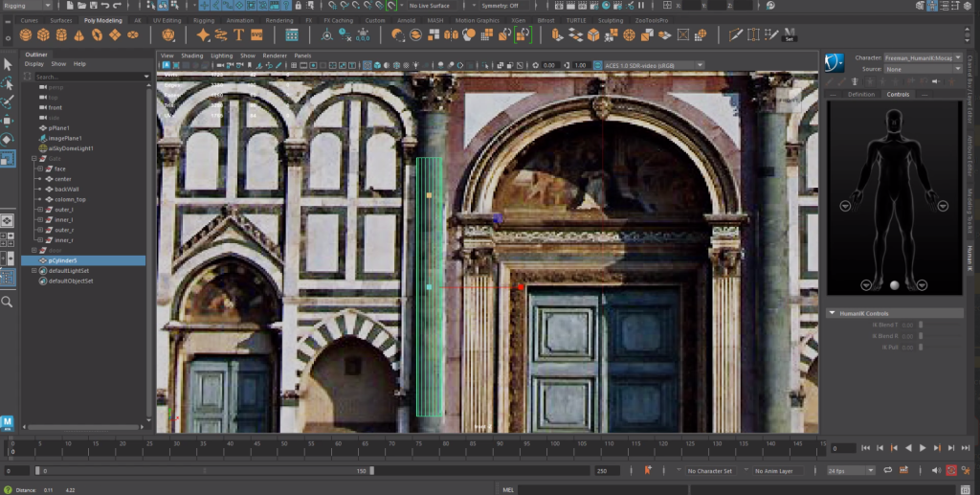Click the MEL script language label
This screenshot has height=495, width=980.
[x=508, y=489]
